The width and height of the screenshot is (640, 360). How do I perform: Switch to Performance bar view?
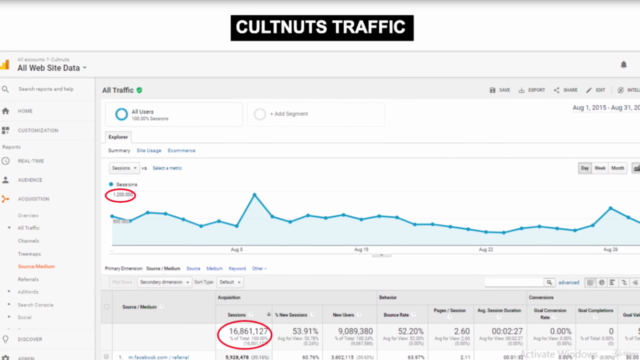[x=613, y=282]
